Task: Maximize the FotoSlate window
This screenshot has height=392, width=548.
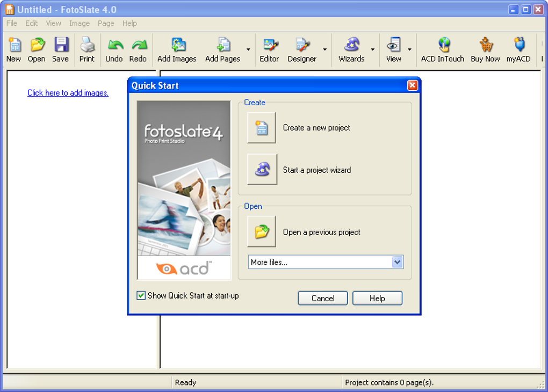Action: (525, 10)
